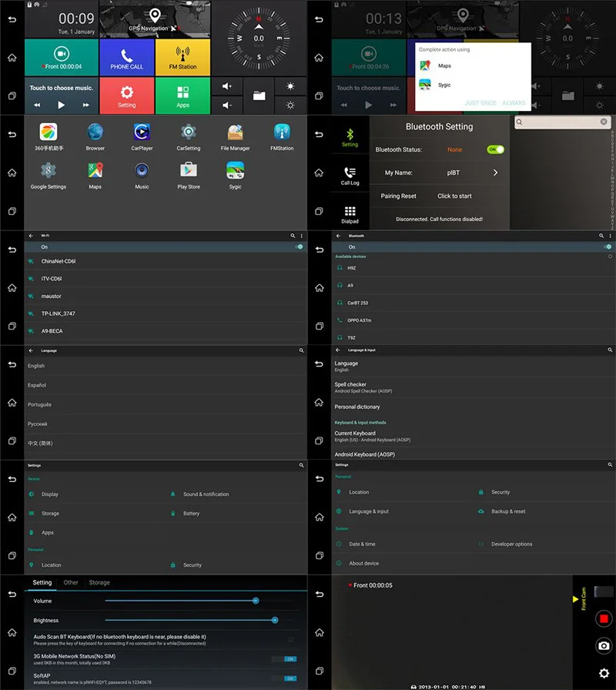
Task: Turn off the Bluetooth Status ON switch
Action: point(495,149)
